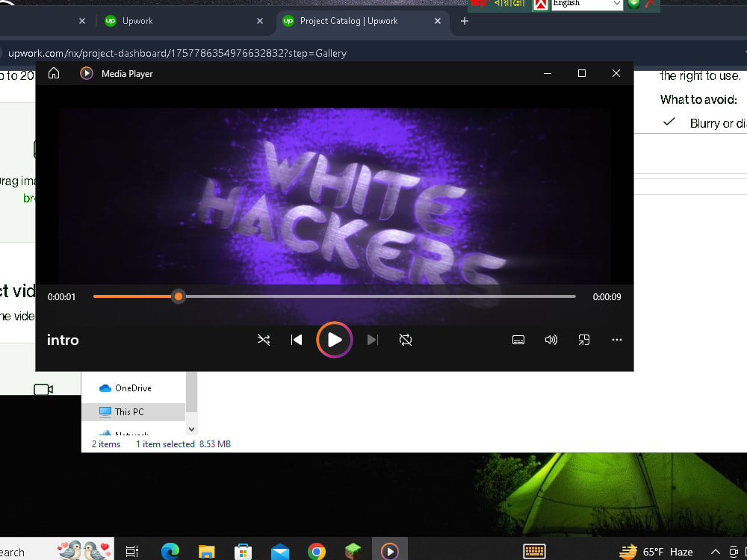Go to previous track in Media Player
Viewport: 747px width, 560px height.
(x=297, y=340)
